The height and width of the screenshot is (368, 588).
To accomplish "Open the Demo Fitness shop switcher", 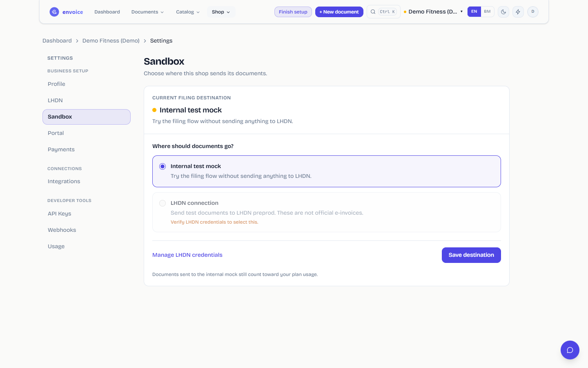I will coord(434,11).
